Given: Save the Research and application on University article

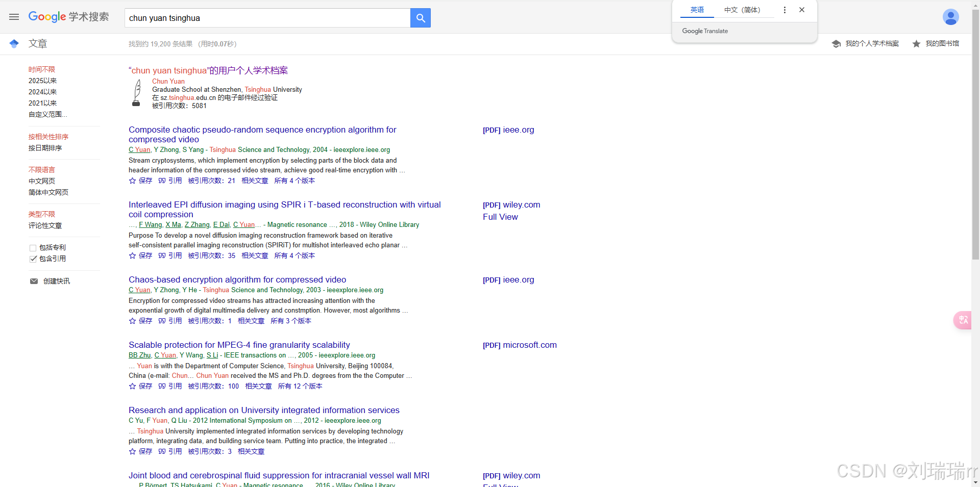Looking at the screenshot, I should point(140,451).
